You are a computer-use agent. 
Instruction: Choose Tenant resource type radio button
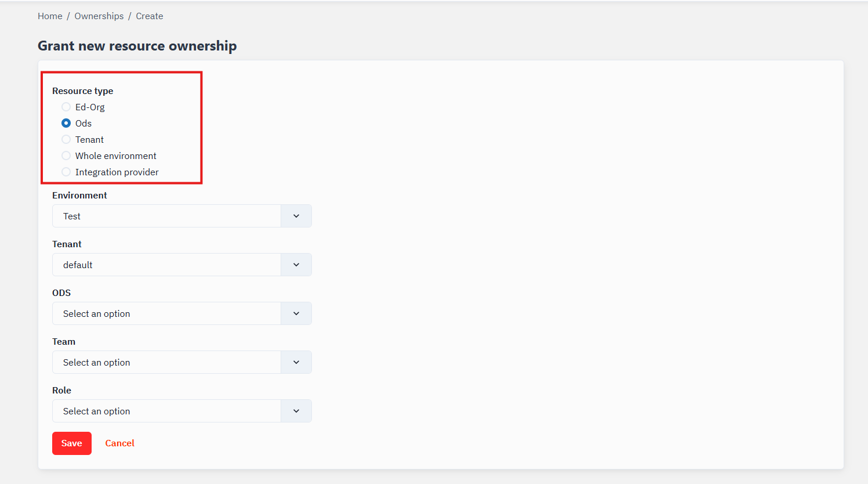66,139
